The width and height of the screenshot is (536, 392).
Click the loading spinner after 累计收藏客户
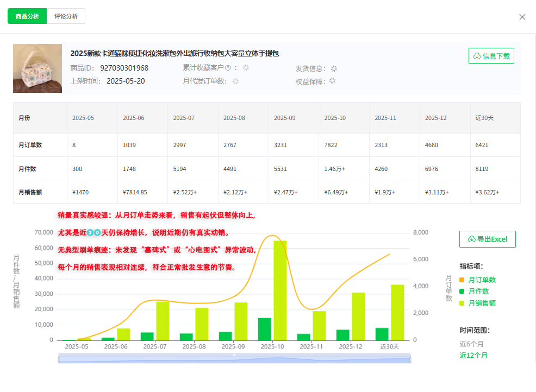[247, 68]
